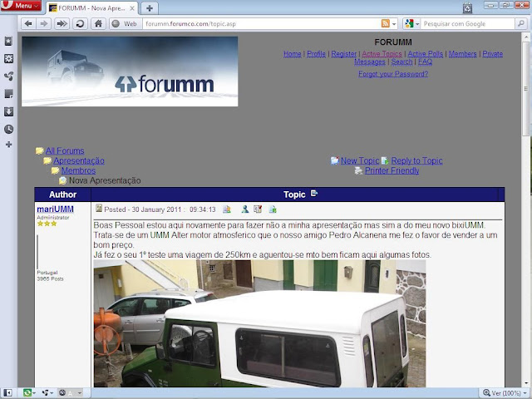Toggle the panel sidebar button in status bar
The height and width of the screenshot is (399, 532).
[7, 393]
